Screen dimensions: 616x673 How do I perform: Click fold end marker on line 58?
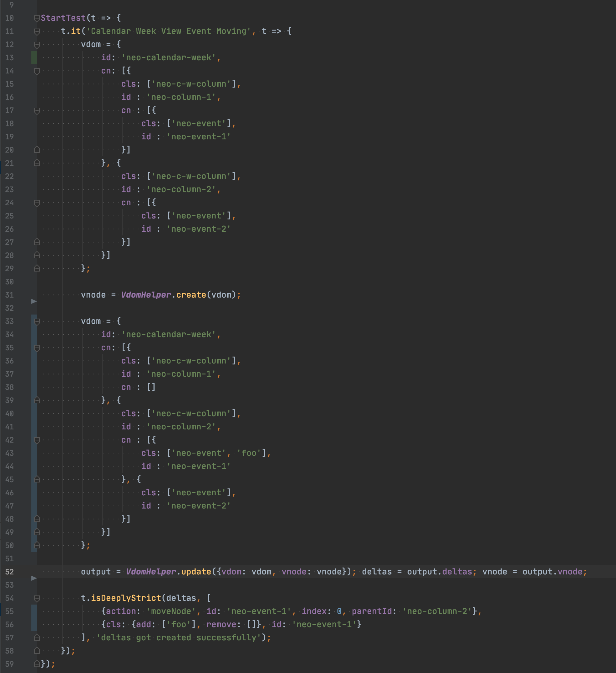pyautogui.click(x=37, y=651)
